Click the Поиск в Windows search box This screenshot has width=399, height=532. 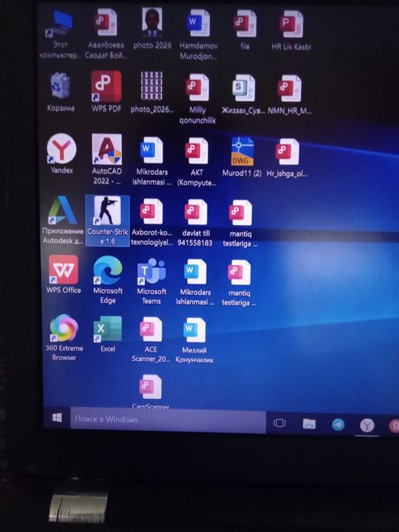click(x=168, y=420)
